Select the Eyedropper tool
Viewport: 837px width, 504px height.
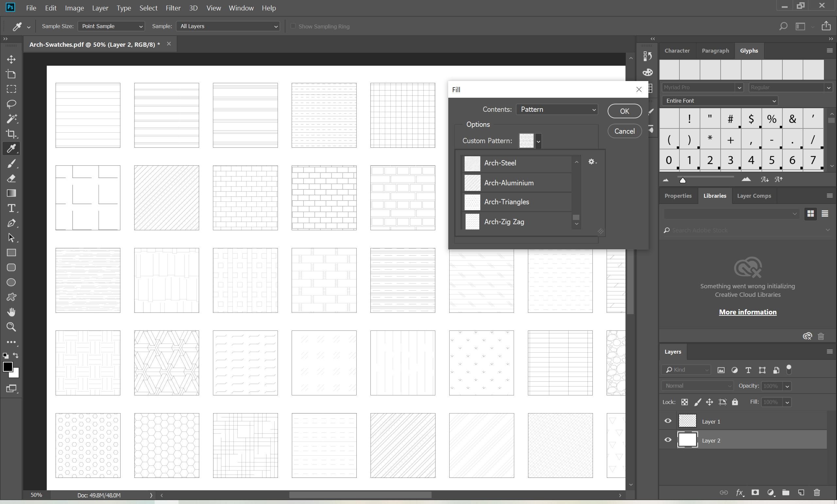tap(11, 148)
